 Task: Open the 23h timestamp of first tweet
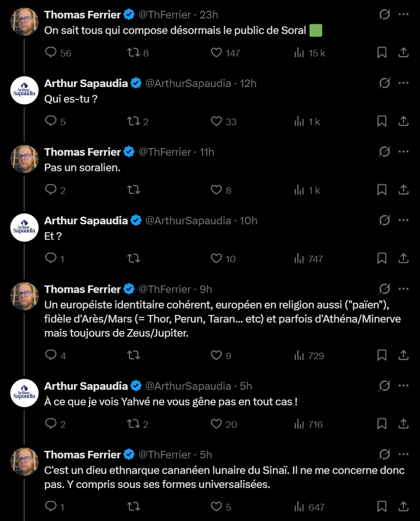(209, 15)
